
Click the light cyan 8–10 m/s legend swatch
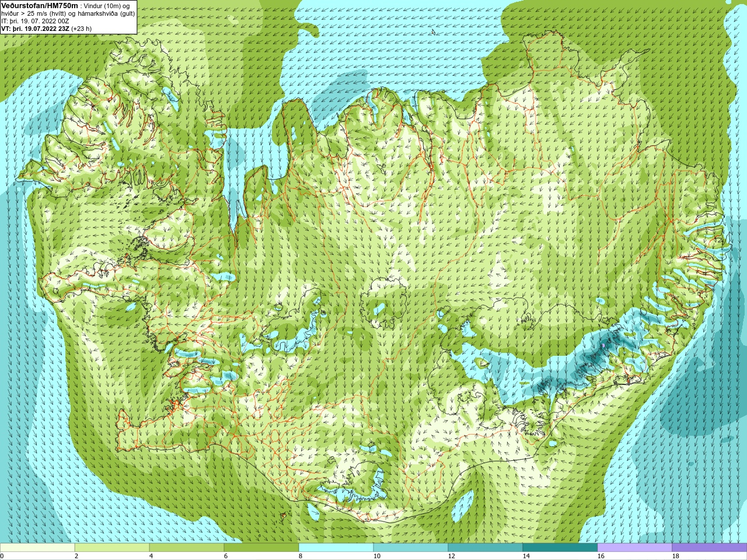(336, 548)
